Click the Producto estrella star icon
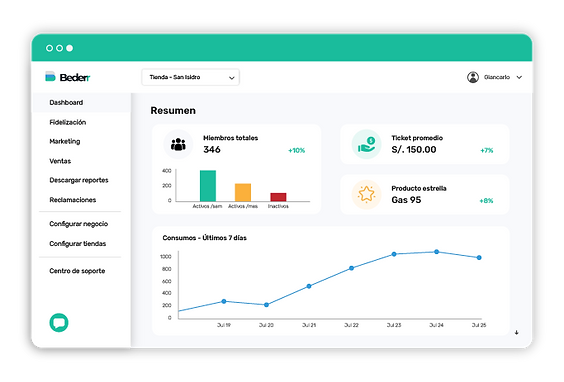Image resolution: width=564 pixels, height=382 pixels. click(366, 195)
